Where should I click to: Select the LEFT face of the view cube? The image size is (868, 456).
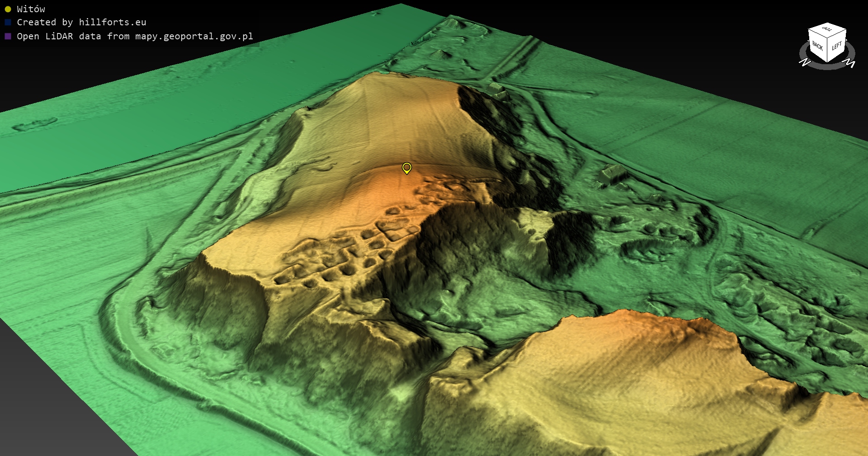click(x=837, y=46)
